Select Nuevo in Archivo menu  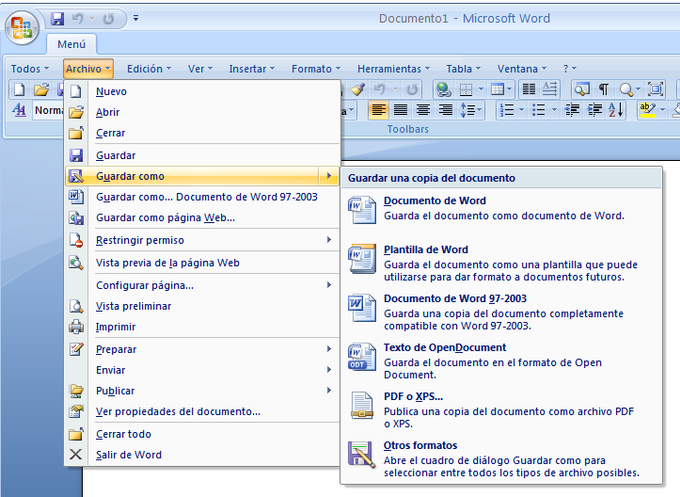pyautogui.click(x=202, y=91)
